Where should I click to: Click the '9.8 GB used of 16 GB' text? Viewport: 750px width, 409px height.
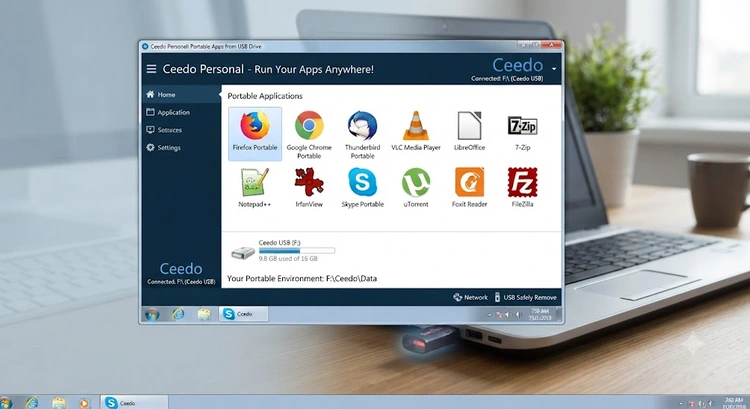coord(288,258)
